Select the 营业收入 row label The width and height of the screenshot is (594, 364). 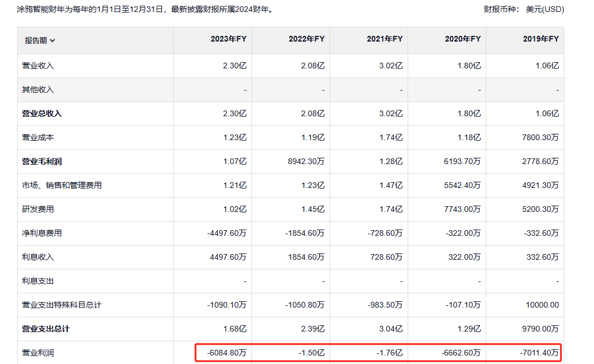[x=38, y=66]
